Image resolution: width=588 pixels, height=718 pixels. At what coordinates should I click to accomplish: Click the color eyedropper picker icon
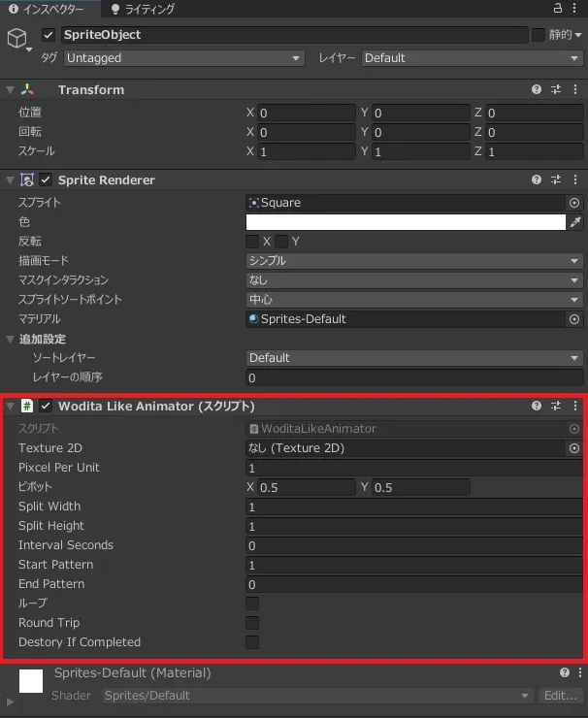click(x=575, y=222)
